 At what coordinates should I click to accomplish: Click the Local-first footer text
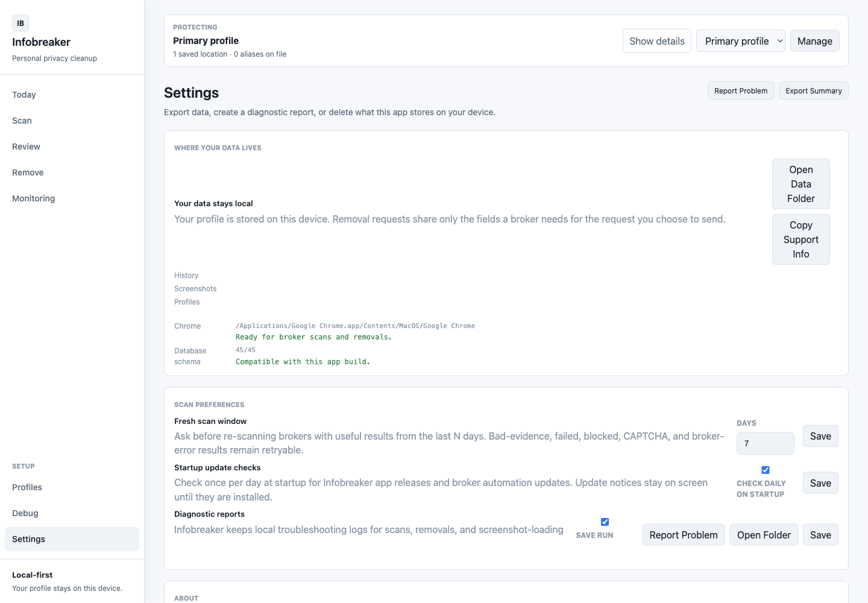(x=32, y=575)
